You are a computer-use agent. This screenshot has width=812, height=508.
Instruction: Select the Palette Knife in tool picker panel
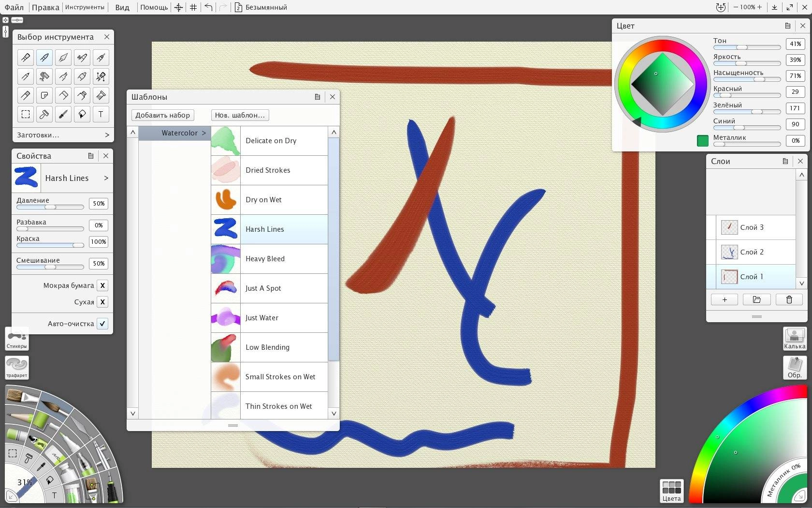[63, 58]
